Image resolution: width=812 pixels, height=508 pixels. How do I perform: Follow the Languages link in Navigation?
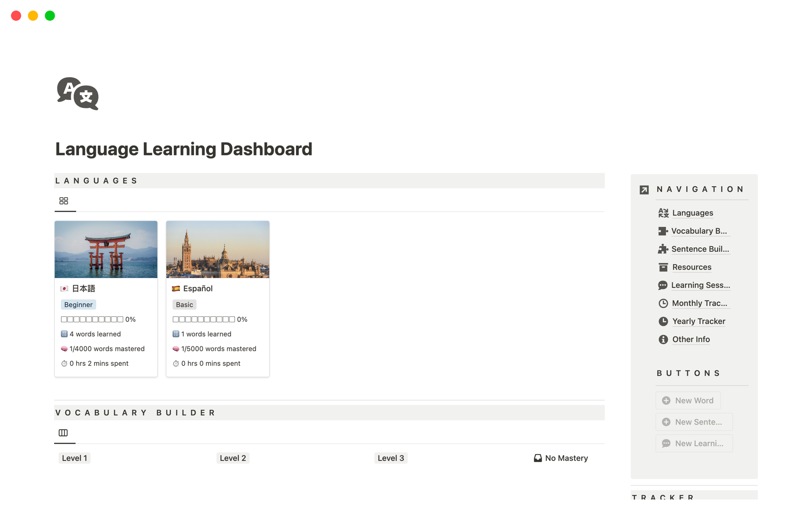tap(692, 213)
